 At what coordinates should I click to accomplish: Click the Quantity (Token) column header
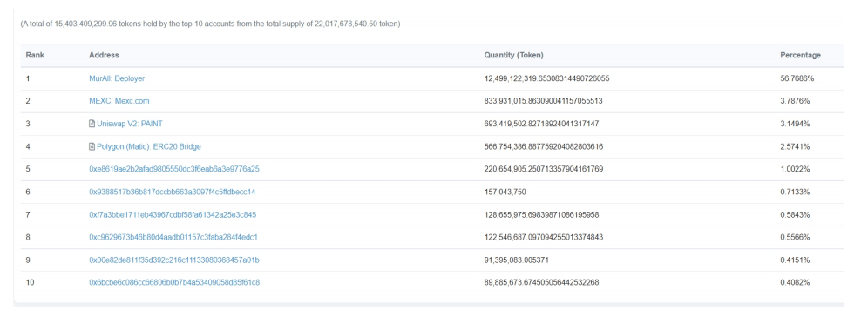[x=513, y=56]
